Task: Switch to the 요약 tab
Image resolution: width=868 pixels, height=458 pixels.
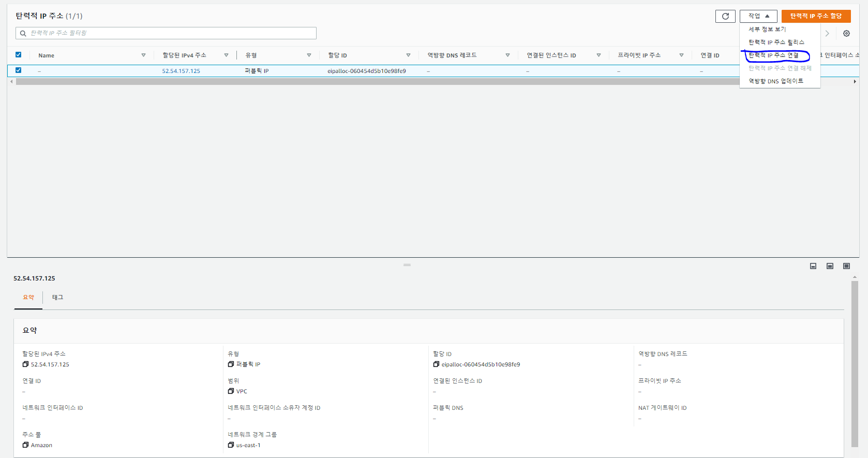Action: point(28,298)
